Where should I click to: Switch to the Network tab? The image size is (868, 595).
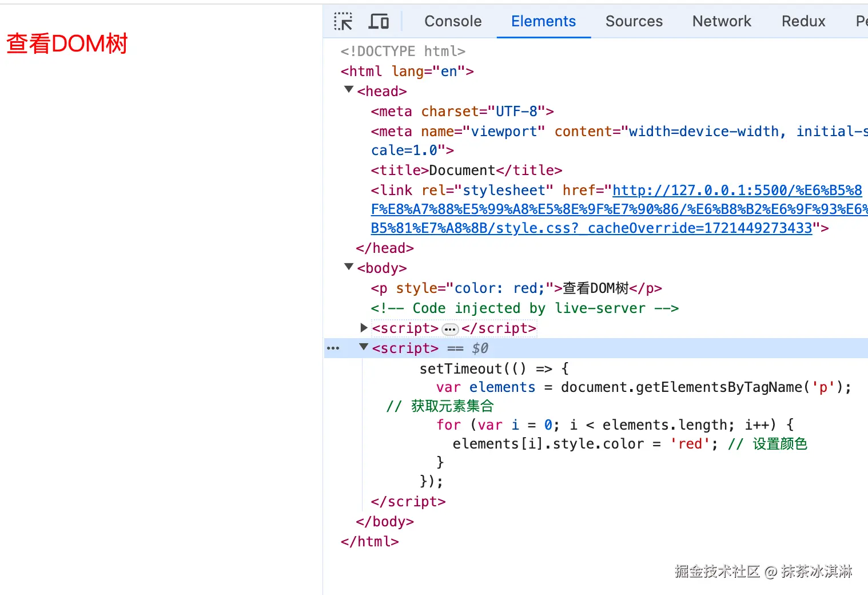(722, 22)
